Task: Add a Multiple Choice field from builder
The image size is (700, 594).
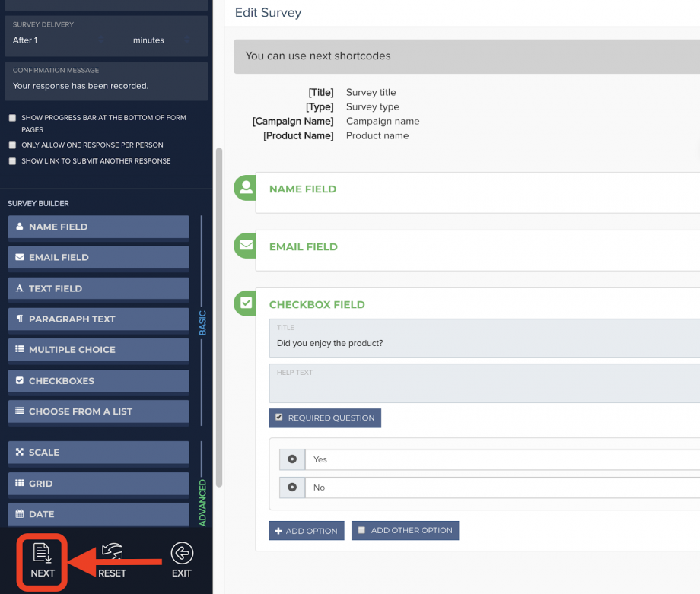Action: (x=98, y=350)
